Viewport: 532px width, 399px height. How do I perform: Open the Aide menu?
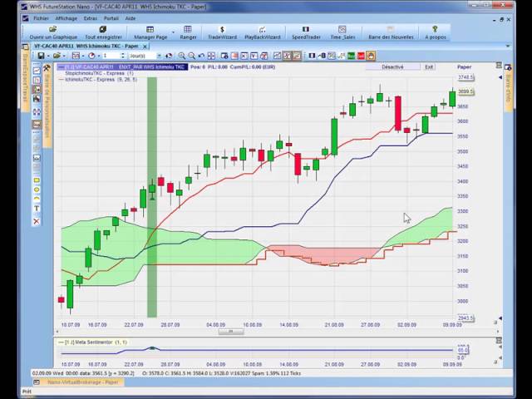coord(131,18)
